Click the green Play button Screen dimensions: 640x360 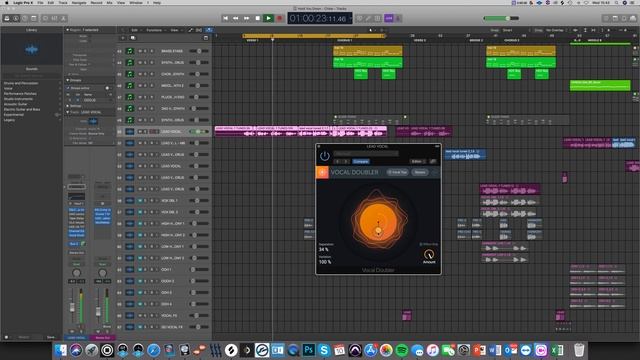click(x=268, y=18)
